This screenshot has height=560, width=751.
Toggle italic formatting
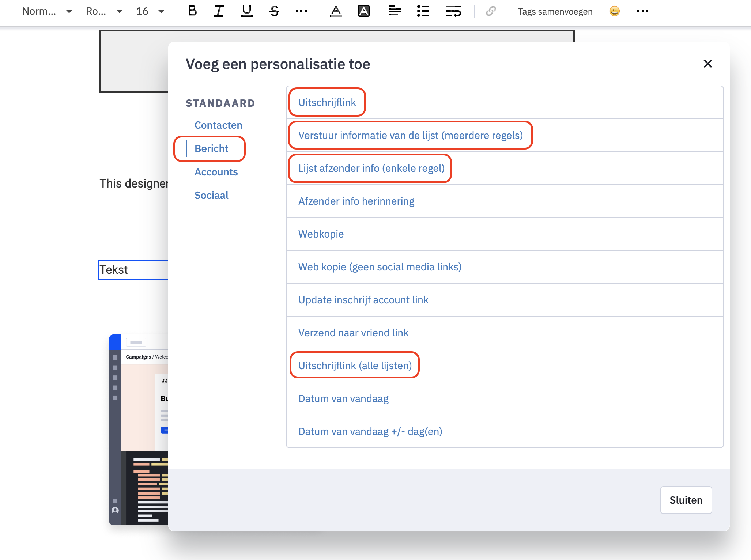219,11
